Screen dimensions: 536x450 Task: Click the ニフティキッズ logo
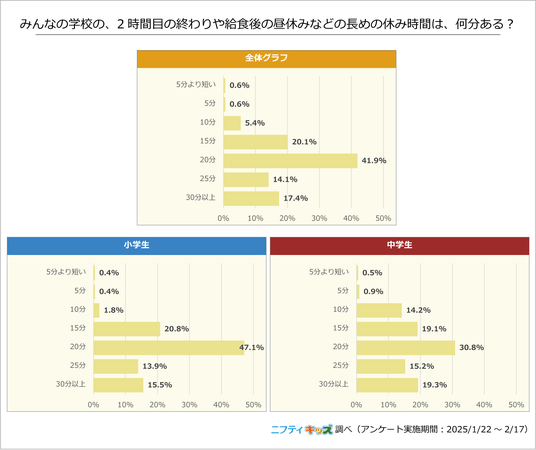[302, 429]
